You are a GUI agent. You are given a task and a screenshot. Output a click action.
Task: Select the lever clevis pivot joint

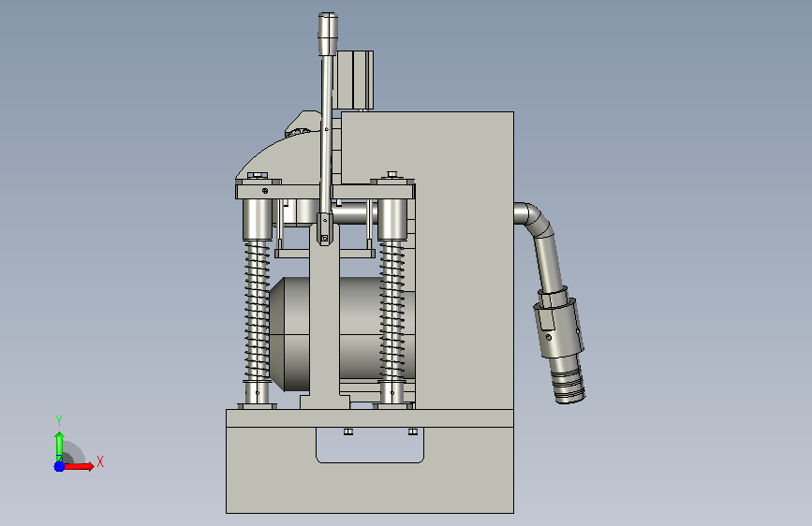point(325,228)
